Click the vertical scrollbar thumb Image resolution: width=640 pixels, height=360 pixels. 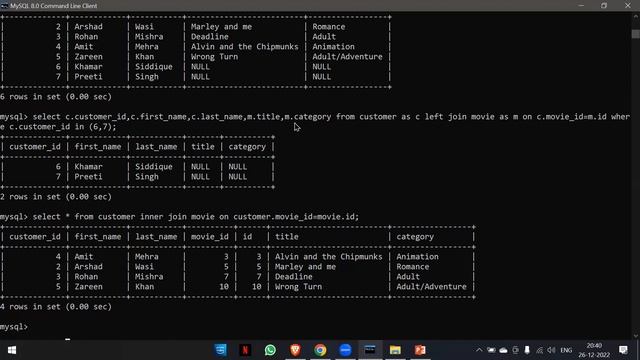[x=636, y=33]
